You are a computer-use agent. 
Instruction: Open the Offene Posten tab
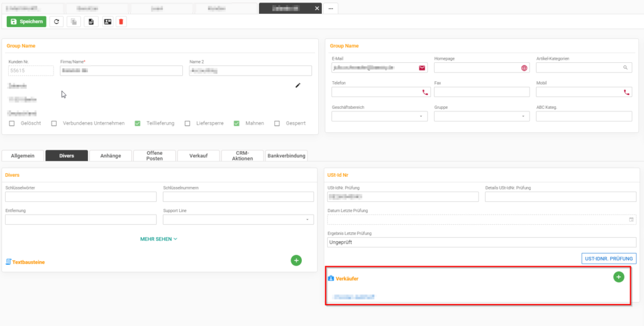pos(155,156)
